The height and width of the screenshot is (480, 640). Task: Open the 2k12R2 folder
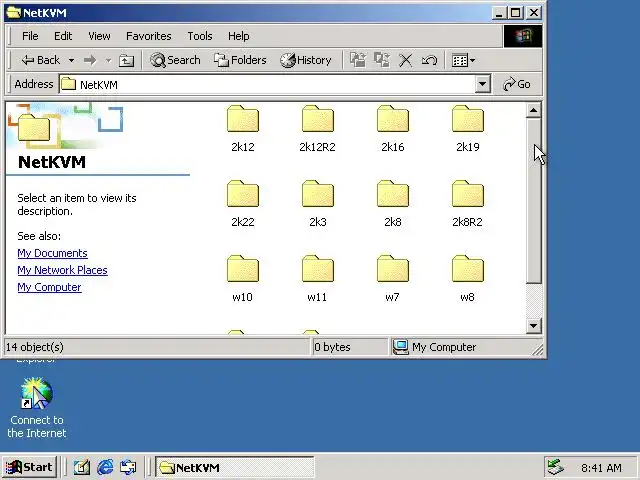pos(318,129)
